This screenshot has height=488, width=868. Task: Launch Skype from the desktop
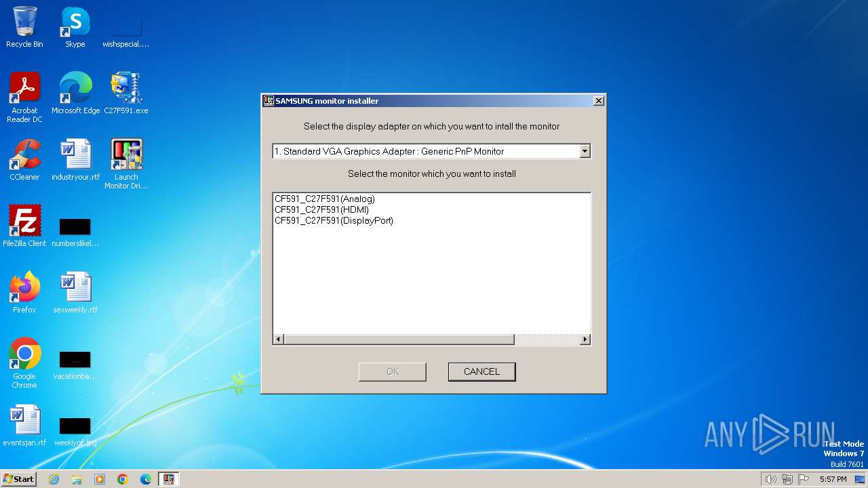[75, 27]
